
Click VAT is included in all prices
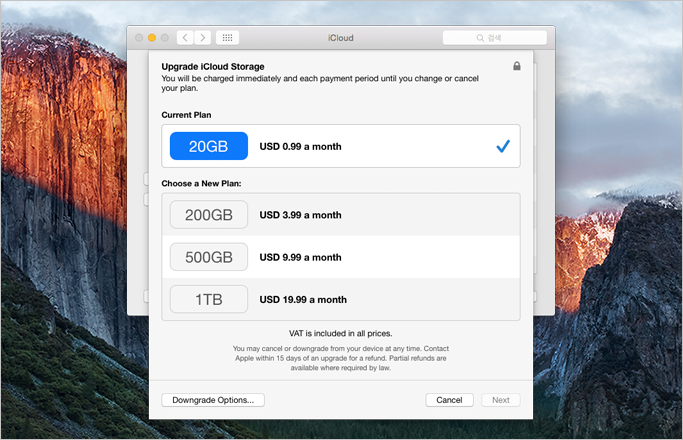point(341,333)
